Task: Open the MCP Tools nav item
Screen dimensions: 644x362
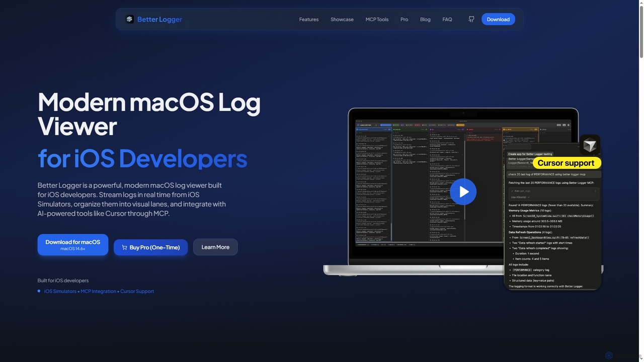Action: point(377,19)
